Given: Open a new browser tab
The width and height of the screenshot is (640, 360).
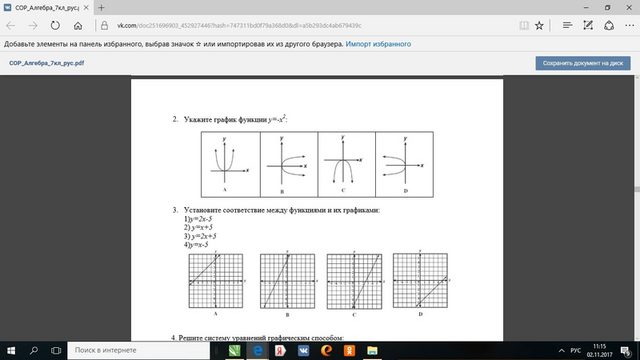Looking at the screenshot, I should point(101,7).
